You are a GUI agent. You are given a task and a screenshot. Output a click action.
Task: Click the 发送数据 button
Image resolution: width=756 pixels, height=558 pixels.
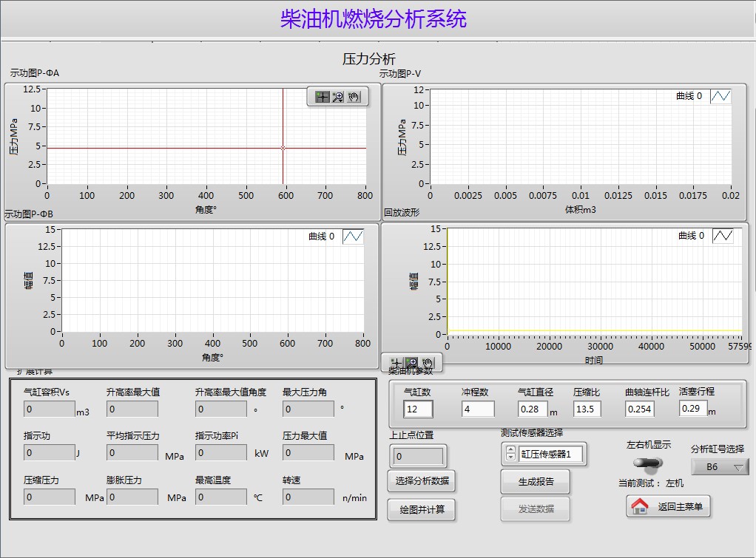coord(536,508)
